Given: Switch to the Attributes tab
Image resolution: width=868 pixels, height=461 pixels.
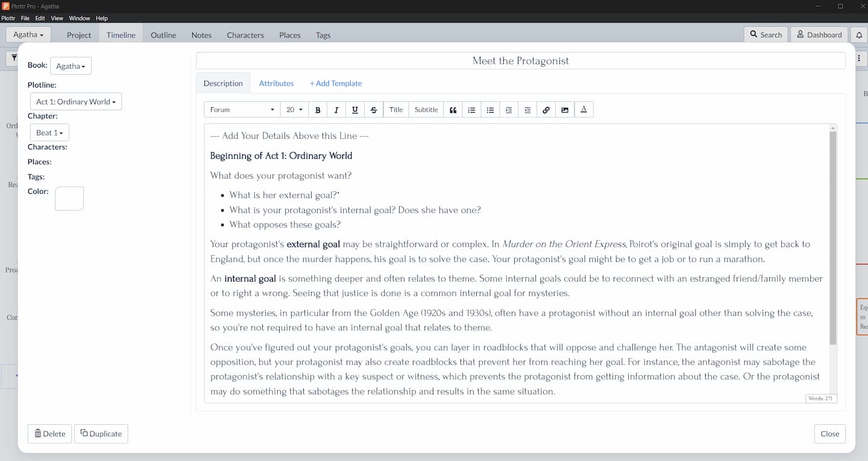Looking at the screenshot, I should coord(276,83).
